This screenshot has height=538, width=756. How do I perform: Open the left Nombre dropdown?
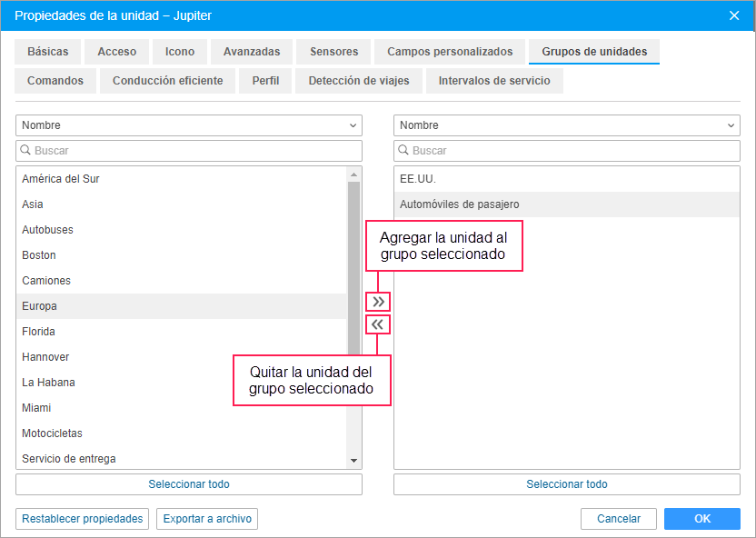coord(189,125)
